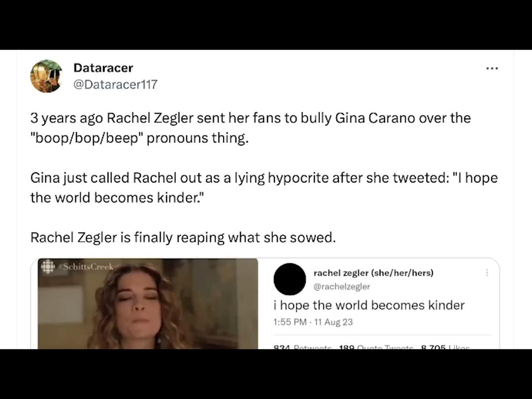The height and width of the screenshot is (399, 532).
Task: Click the "boop/bop/beep" pronouns line
Action: click(139, 138)
